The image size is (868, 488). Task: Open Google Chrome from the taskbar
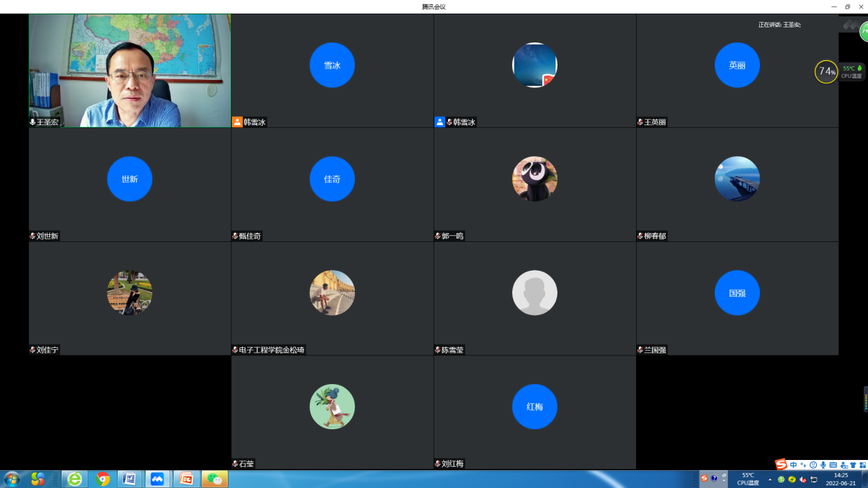click(x=103, y=479)
